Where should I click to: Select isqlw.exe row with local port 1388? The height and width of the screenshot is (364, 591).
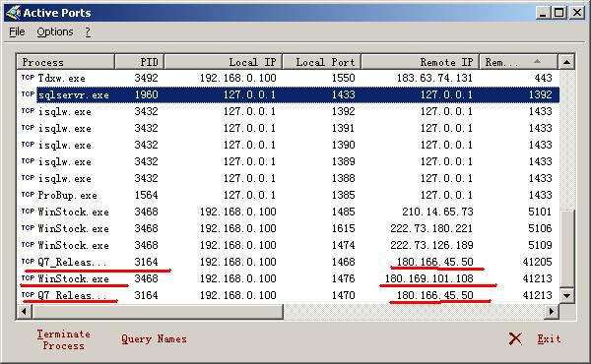288,178
